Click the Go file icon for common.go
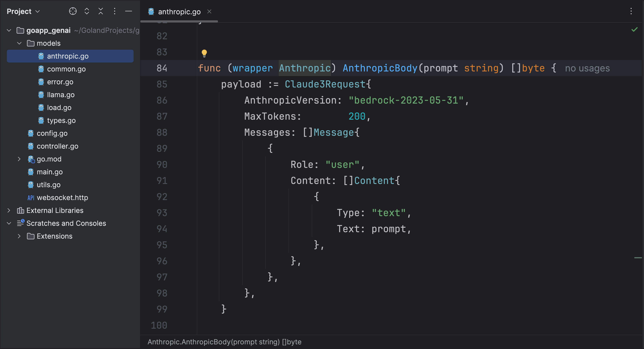This screenshot has height=349, width=644. coord(41,68)
